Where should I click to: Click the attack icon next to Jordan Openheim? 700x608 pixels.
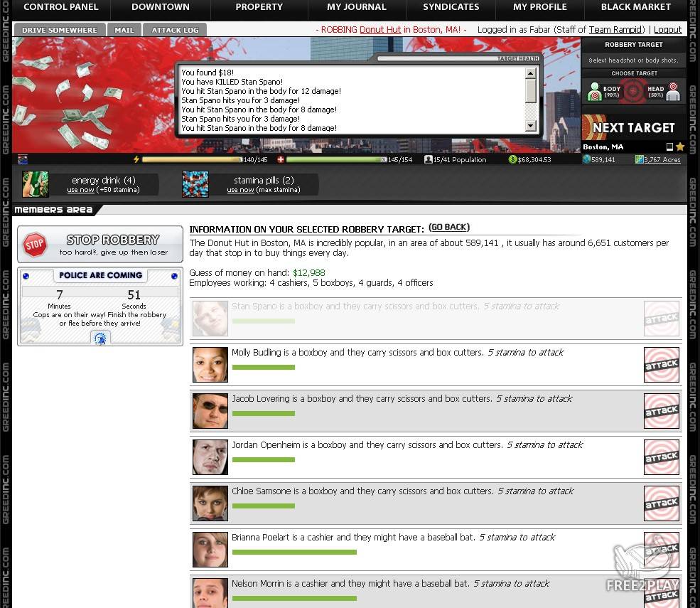tap(661, 457)
